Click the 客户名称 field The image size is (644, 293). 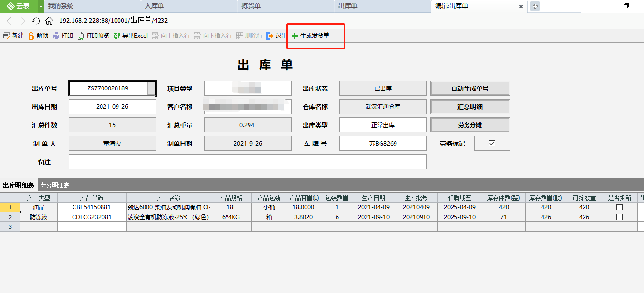(x=248, y=107)
